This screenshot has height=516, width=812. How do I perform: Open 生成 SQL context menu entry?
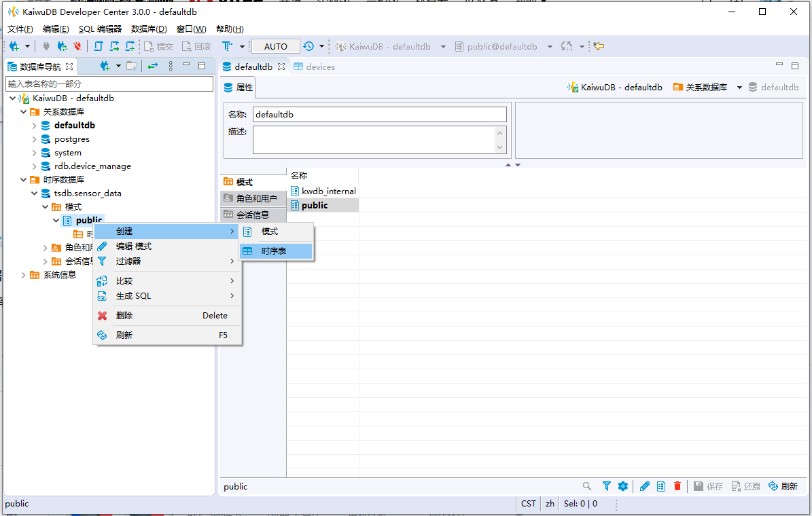[x=167, y=296]
